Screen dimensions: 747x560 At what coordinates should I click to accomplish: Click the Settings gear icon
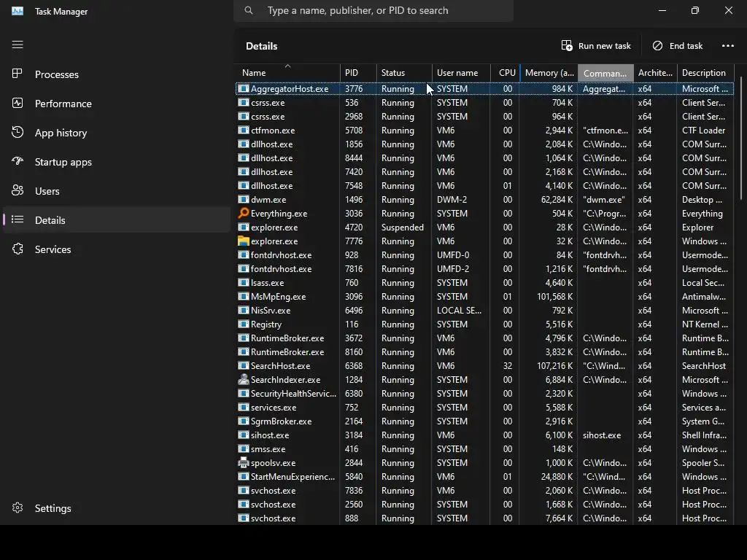pyautogui.click(x=18, y=507)
